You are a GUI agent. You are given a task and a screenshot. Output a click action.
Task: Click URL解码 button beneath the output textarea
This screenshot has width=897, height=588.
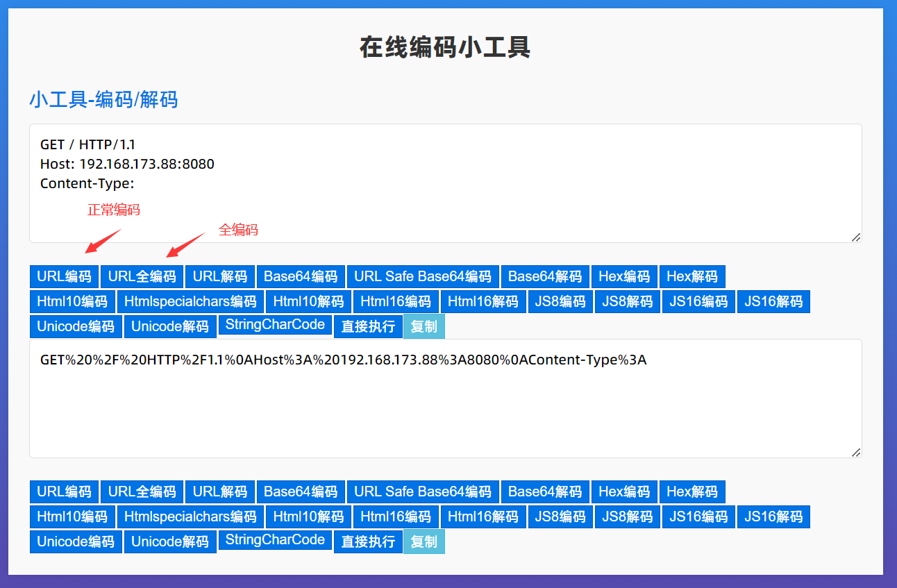pyautogui.click(x=219, y=492)
